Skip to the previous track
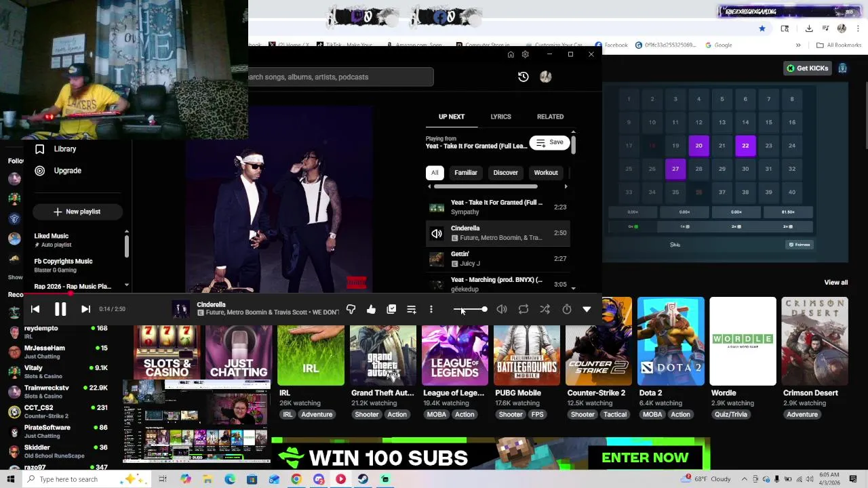The image size is (868, 488). [35, 309]
